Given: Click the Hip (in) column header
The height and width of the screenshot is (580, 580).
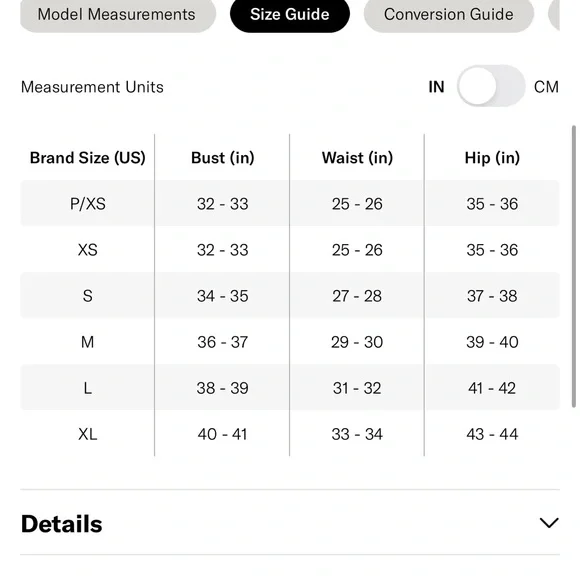Looking at the screenshot, I should [492, 158].
